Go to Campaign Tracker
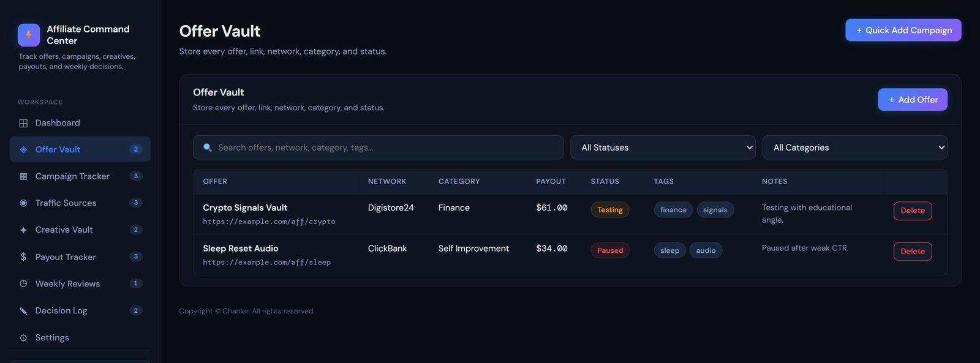Image resolution: width=980 pixels, height=363 pixels. pos(80,176)
